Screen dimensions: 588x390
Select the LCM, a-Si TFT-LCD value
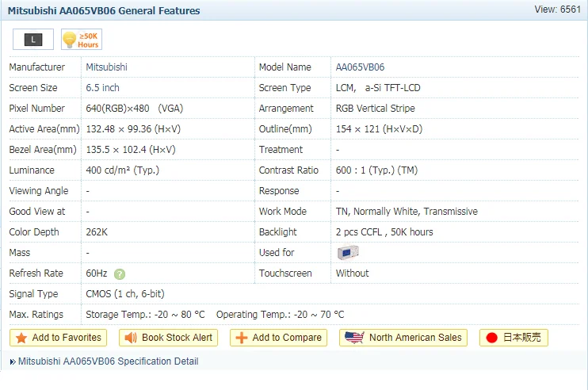(378, 88)
